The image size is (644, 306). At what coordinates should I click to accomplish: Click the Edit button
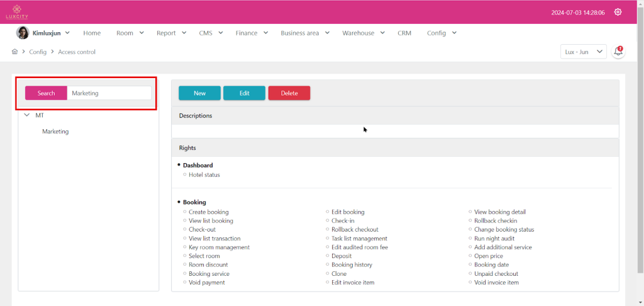(x=244, y=93)
